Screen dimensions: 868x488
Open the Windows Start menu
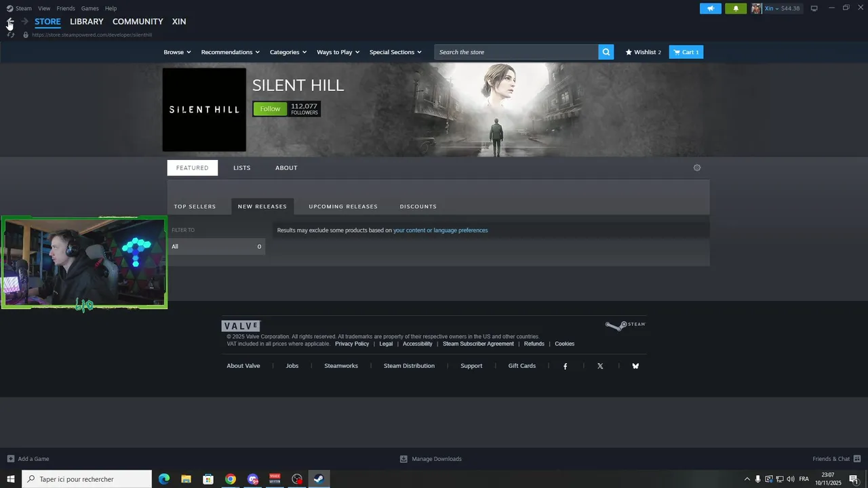coord(11,479)
